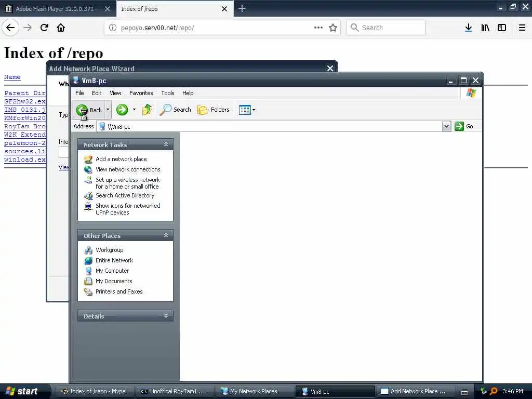Screen dimensions: 532x399
Task: Show site information icon in URL bar
Action: coord(112,28)
